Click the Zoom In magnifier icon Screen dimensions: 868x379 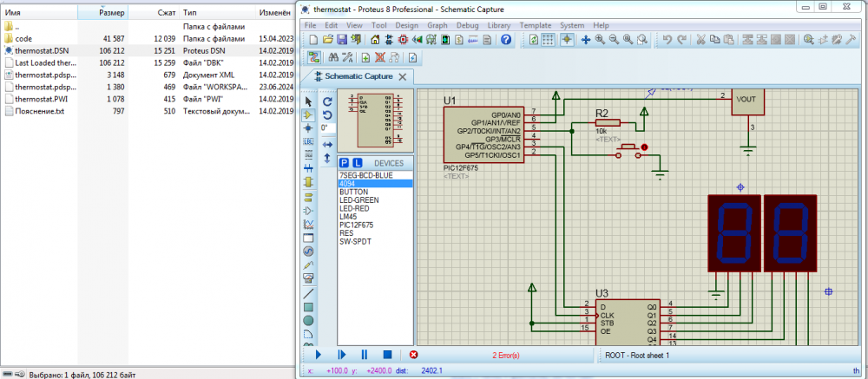click(x=600, y=40)
